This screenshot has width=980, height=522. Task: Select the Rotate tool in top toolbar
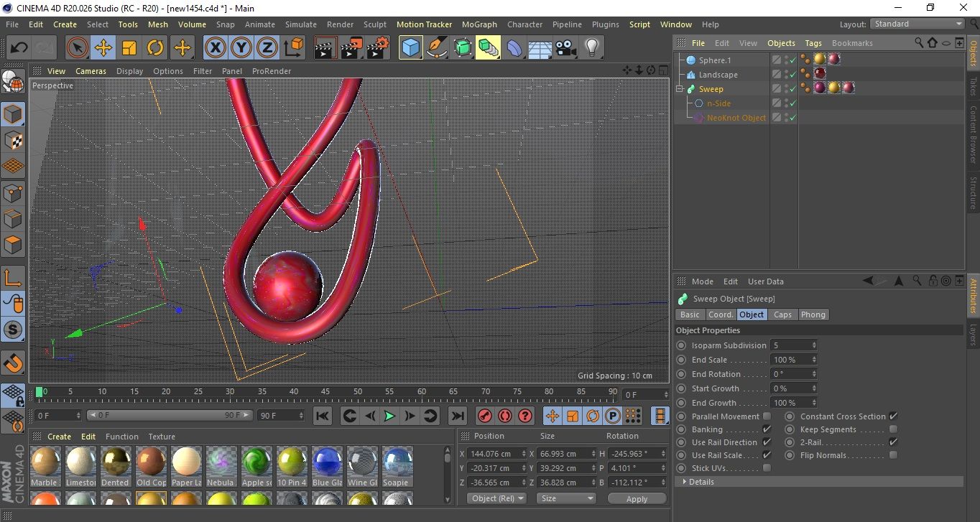point(155,48)
